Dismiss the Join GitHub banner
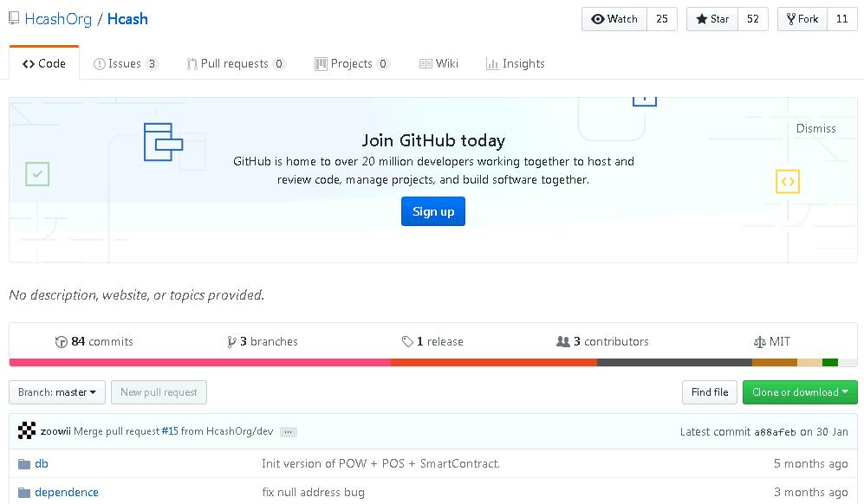The height and width of the screenshot is (504, 864). pos(815,128)
